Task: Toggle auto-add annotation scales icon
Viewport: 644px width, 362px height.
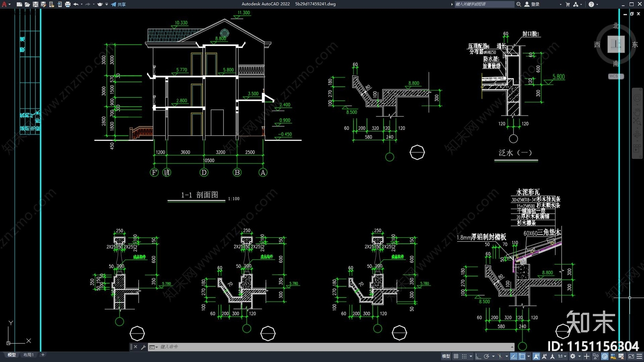Action: click(544, 356)
